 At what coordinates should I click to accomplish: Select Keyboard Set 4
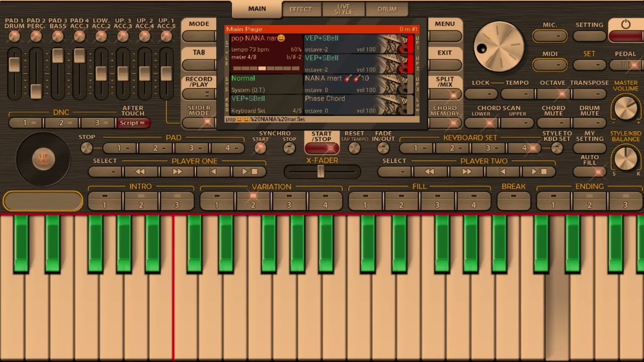coord(524,148)
